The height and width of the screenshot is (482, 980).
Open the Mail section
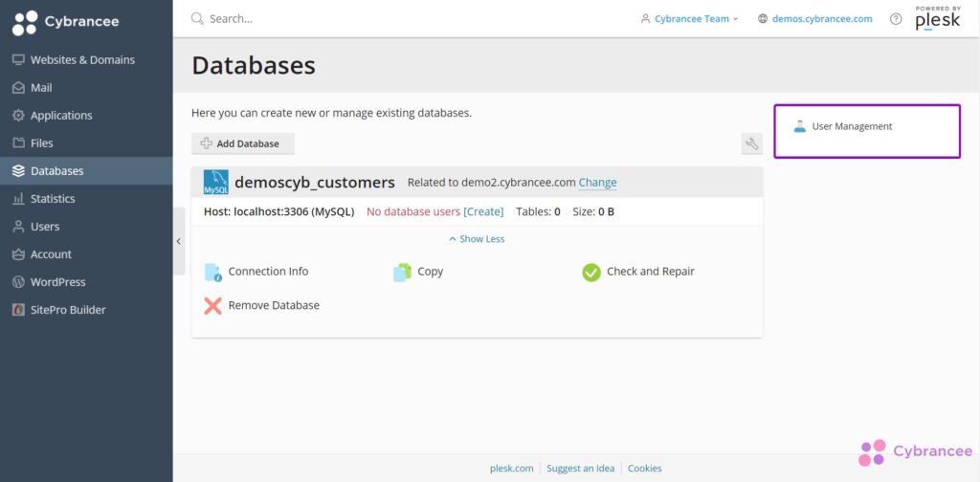[86, 88]
